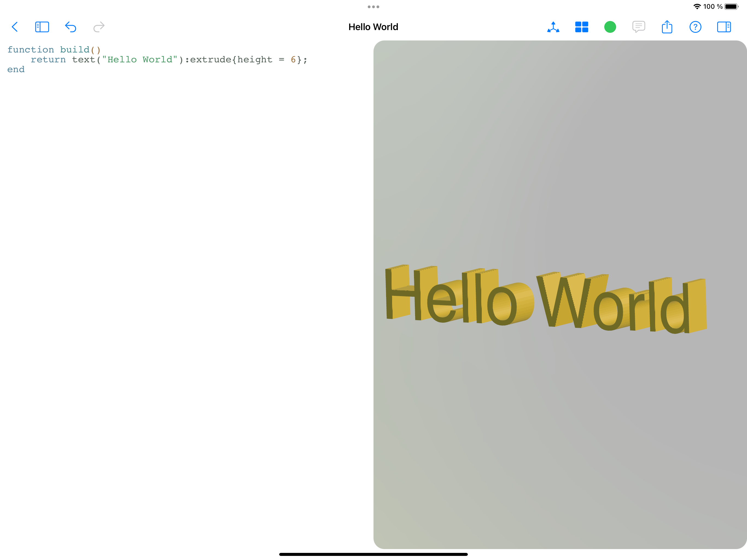Tap the redo arrow
The image size is (747, 560).
point(99,27)
